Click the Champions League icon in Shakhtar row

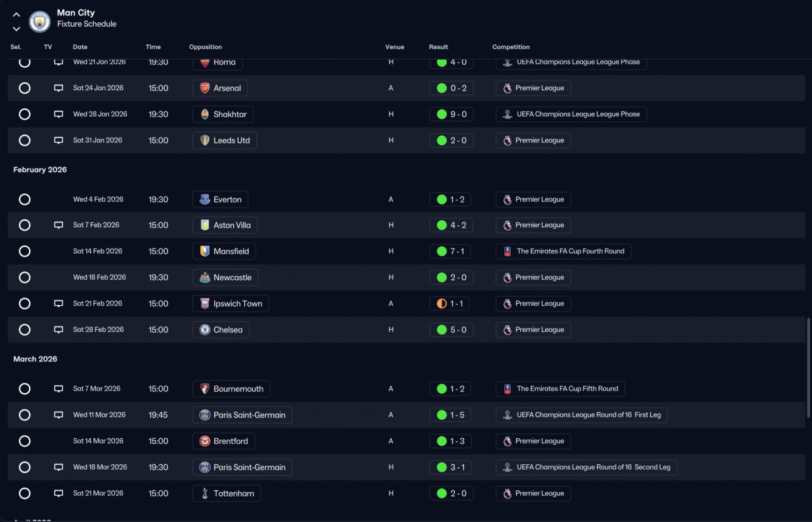coord(507,114)
